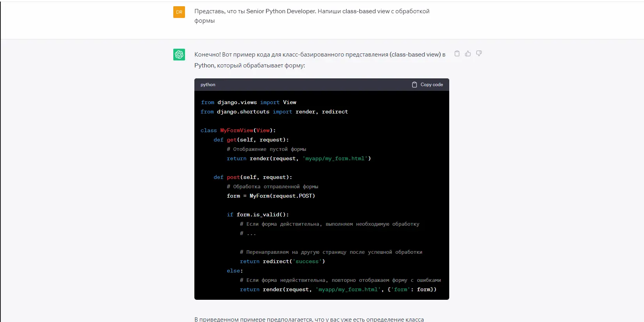644x322 pixels.
Task: Click the 'from django.shortcuts import' code line
Action: (274, 112)
